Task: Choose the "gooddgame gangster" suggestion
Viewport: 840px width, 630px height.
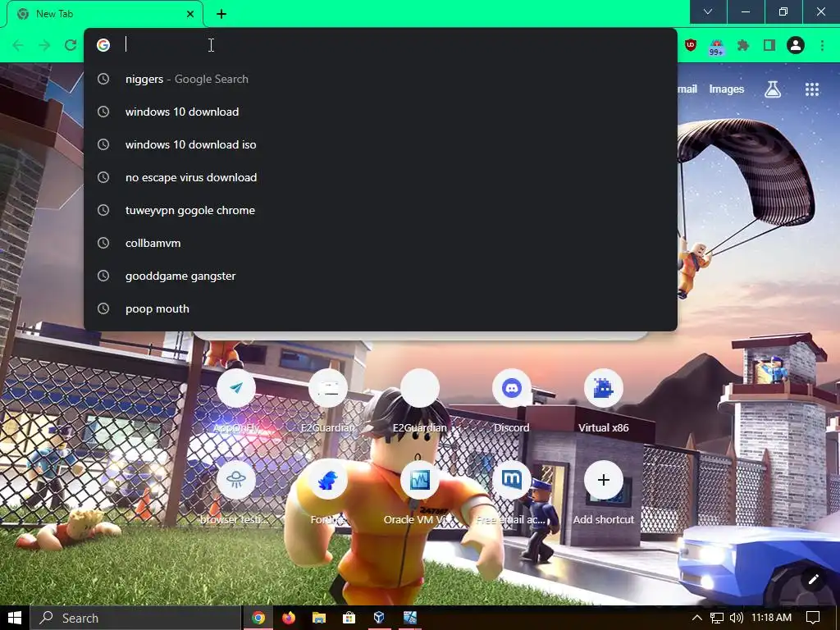Action: click(381, 276)
